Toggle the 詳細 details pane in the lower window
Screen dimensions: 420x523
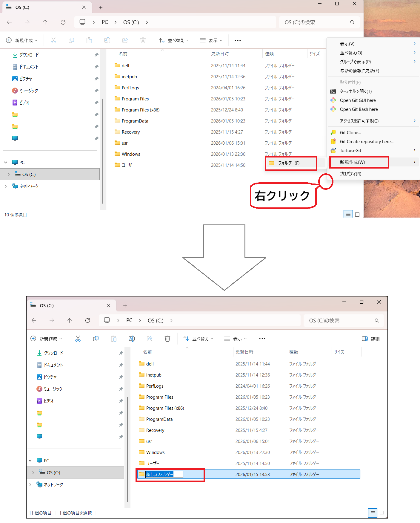pyautogui.click(x=371, y=339)
